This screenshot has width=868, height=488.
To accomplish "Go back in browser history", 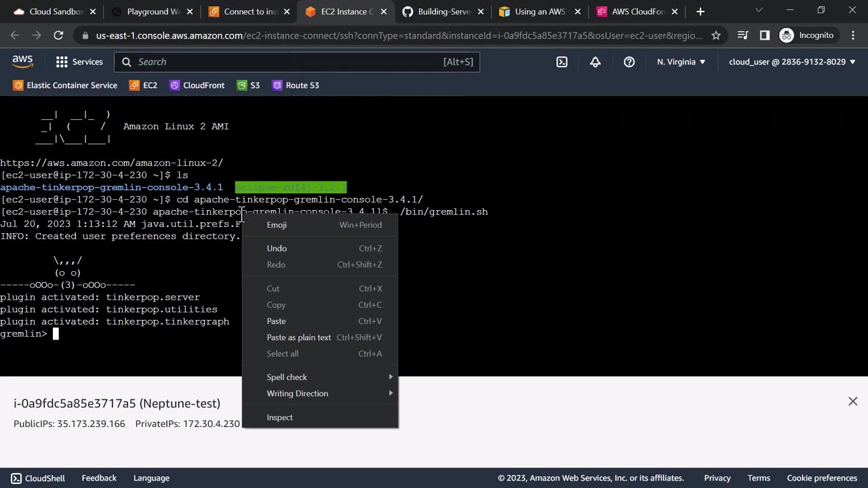I will [x=15, y=35].
